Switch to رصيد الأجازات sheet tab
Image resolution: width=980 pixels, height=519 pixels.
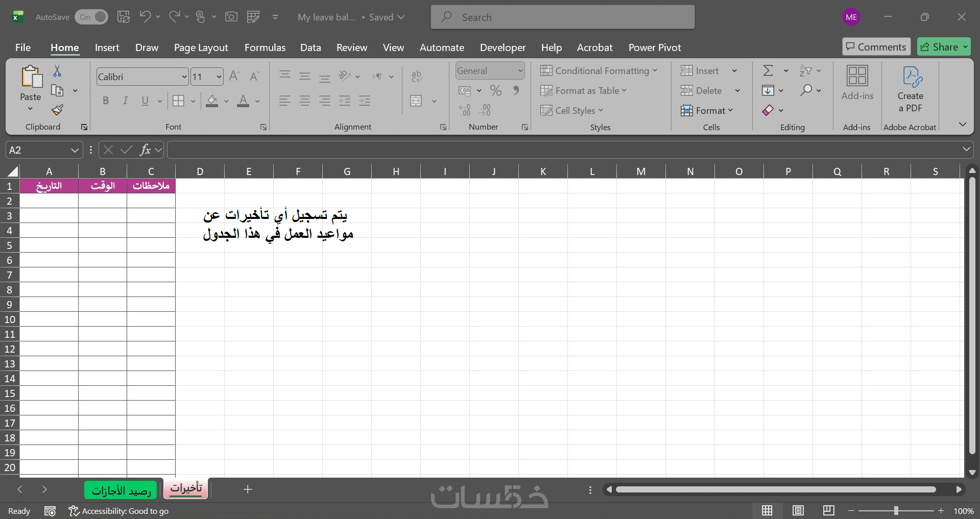tap(122, 490)
